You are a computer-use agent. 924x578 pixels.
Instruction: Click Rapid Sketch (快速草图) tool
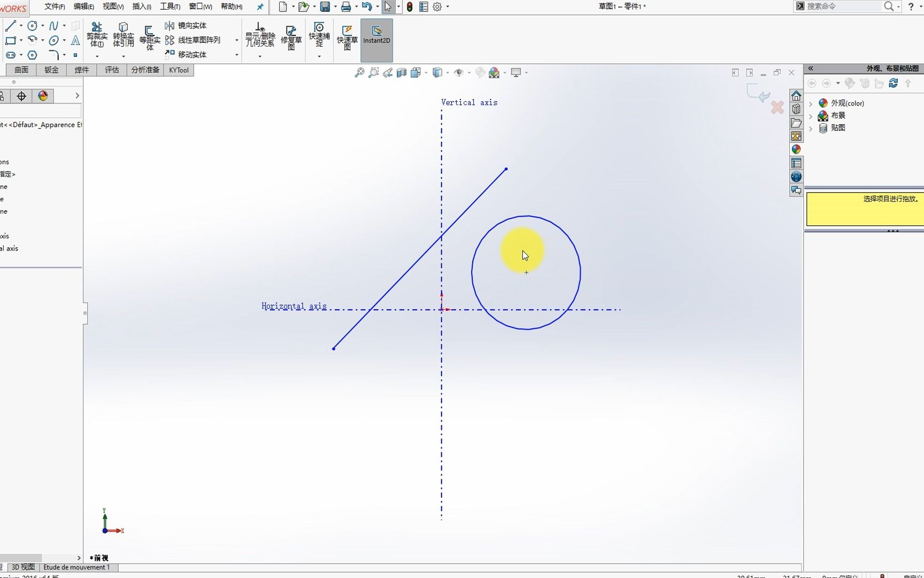(347, 37)
